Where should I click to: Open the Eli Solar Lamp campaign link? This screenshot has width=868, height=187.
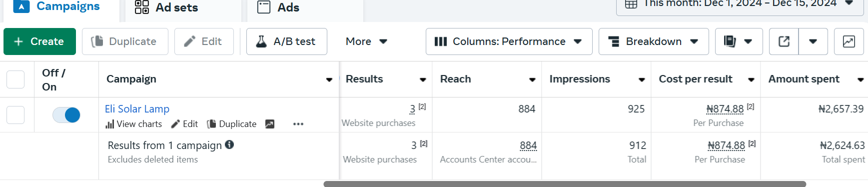pos(137,109)
